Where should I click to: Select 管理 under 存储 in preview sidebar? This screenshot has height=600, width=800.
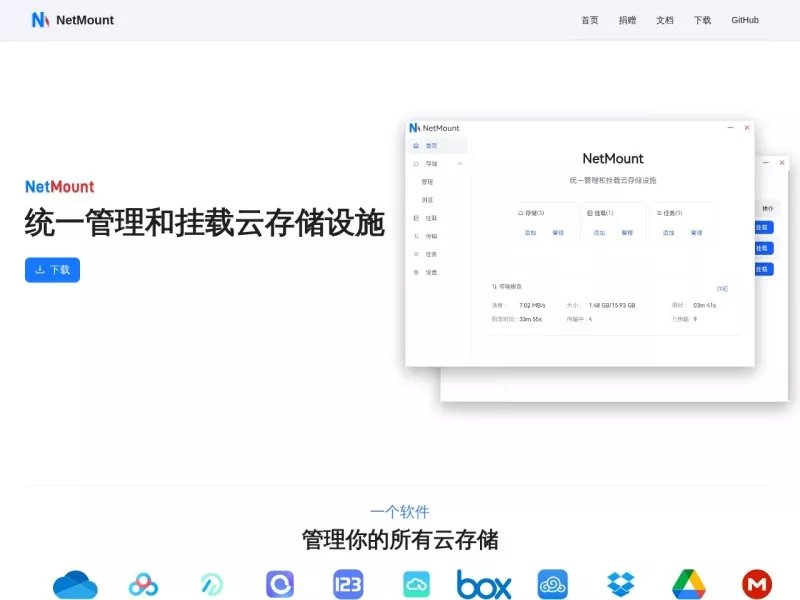(x=428, y=182)
